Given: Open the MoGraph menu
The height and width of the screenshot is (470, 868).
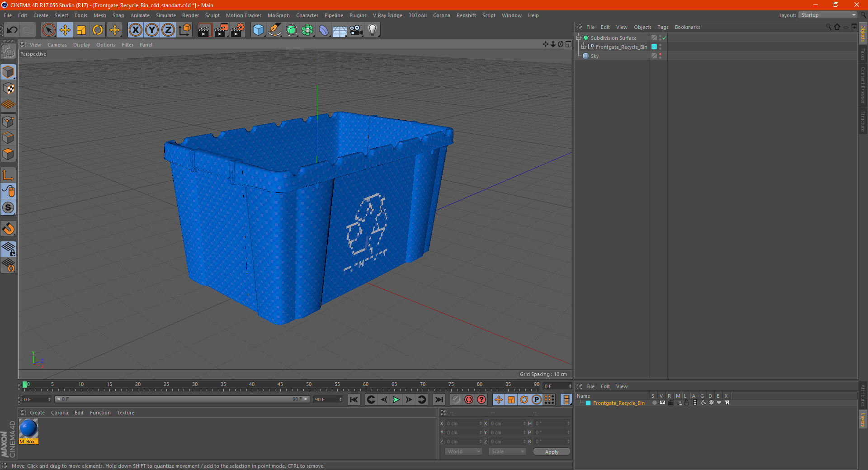Looking at the screenshot, I should [x=278, y=15].
